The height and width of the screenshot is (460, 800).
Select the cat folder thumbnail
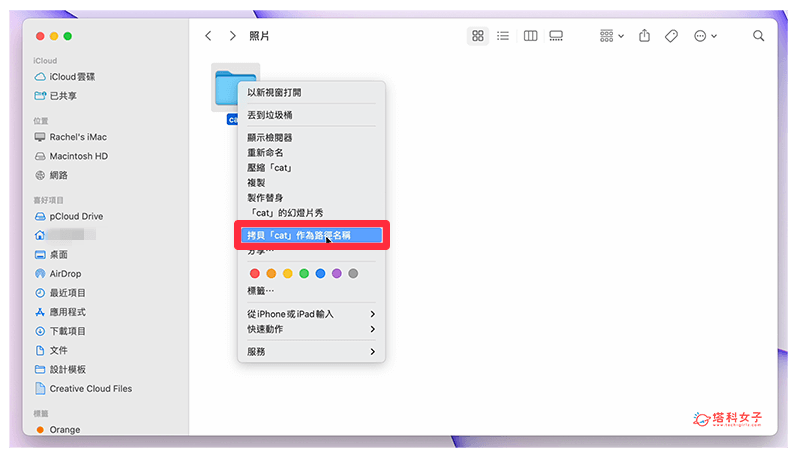point(224,87)
